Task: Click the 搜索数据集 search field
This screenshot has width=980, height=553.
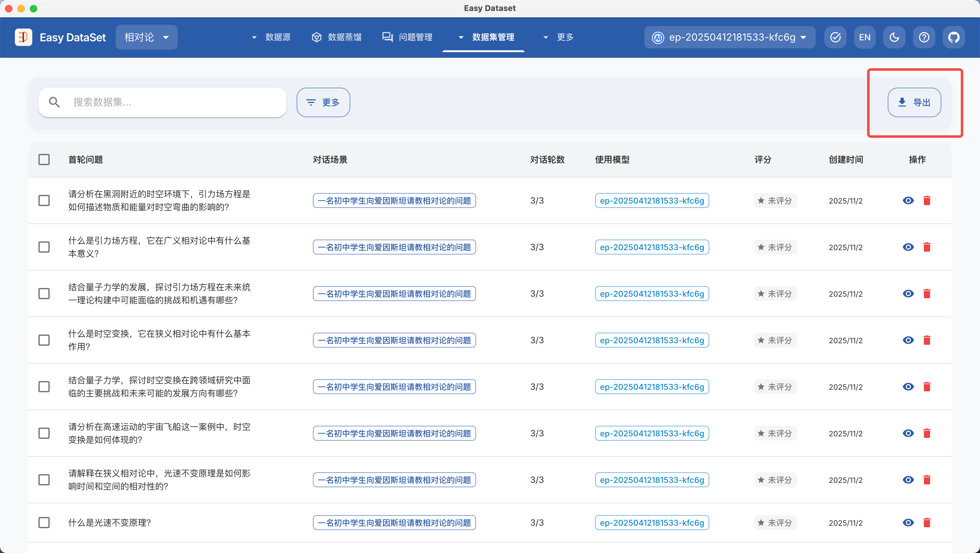Action: coord(167,102)
